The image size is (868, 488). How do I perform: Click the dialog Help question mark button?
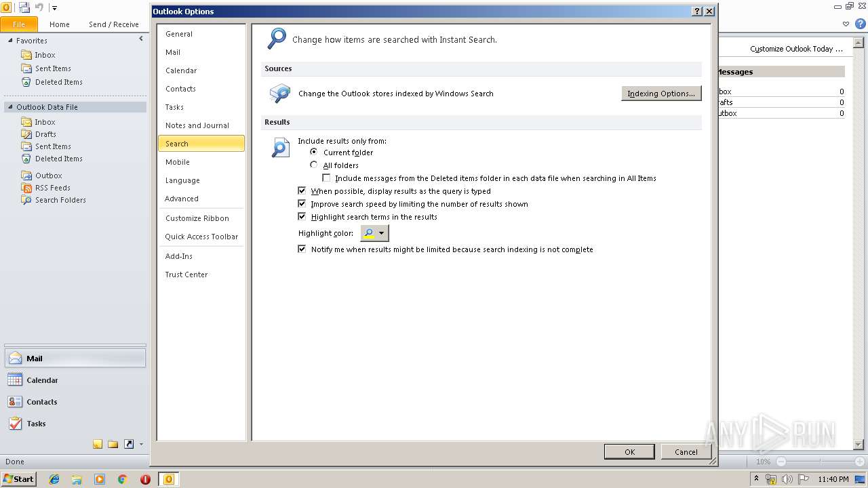(x=697, y=12)
